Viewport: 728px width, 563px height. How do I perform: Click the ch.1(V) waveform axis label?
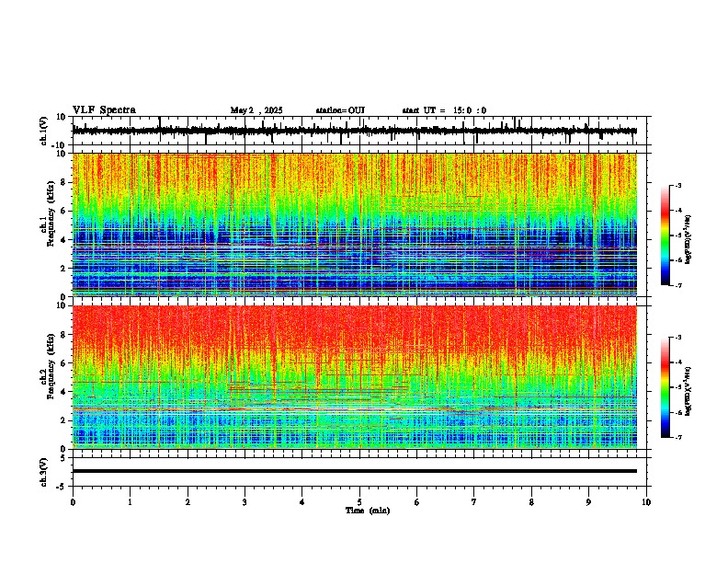[x=44, y=131]
